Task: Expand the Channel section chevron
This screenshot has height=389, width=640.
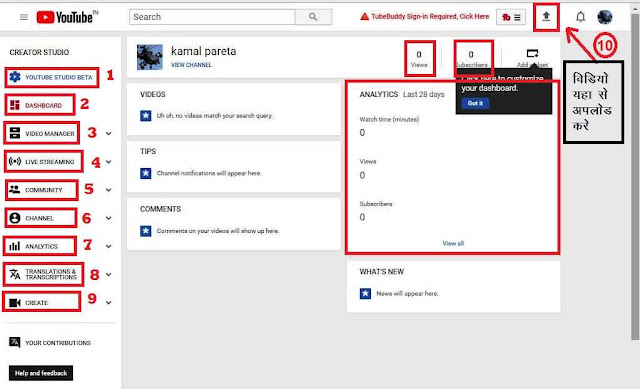Action: tap(109, 218)
